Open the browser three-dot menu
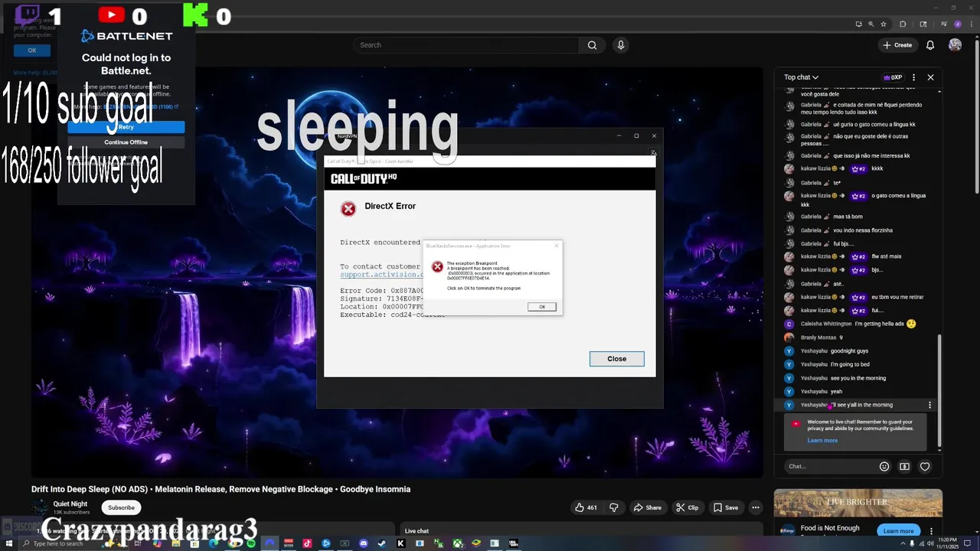 (972, 24)
